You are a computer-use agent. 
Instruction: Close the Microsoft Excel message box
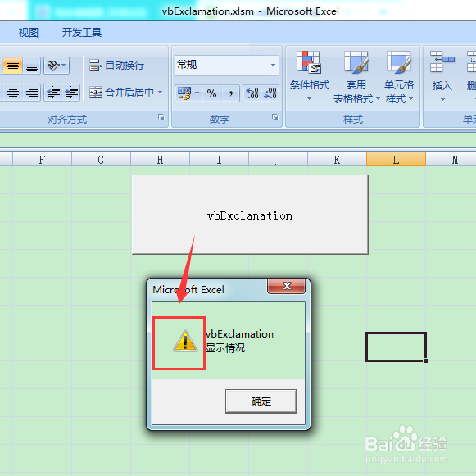(287, 286)
